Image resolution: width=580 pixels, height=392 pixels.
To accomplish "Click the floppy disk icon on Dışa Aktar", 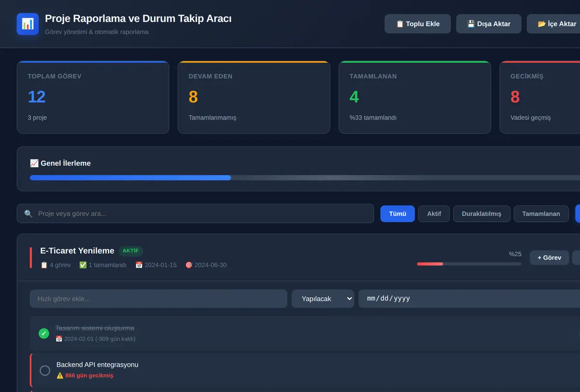I will point(471,24).
